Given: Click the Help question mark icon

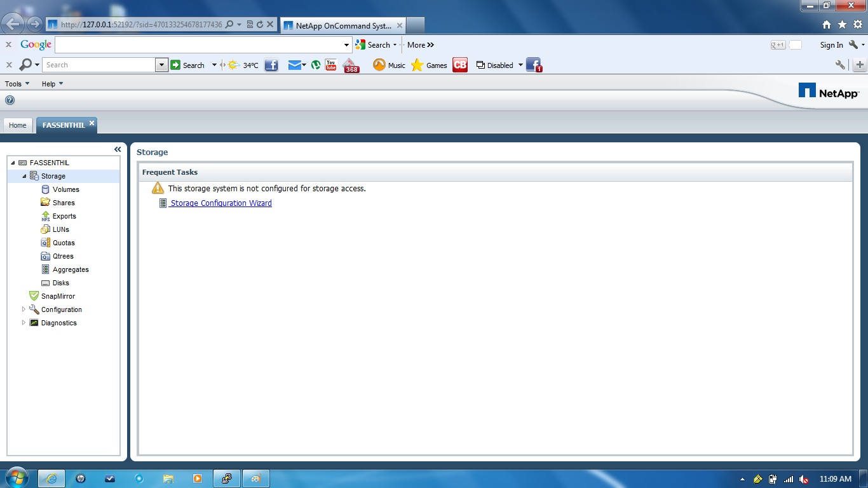Looking at the screenshot, I should tap(10, 99).
